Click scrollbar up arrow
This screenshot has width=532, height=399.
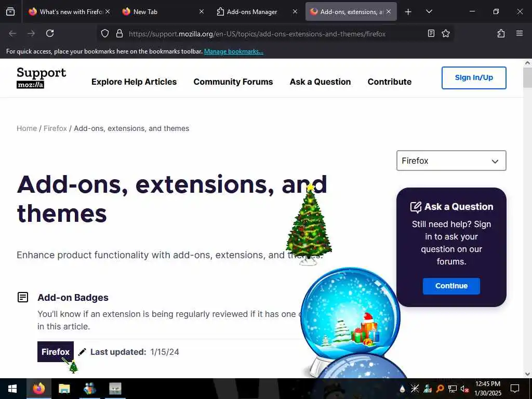(528, 63)
